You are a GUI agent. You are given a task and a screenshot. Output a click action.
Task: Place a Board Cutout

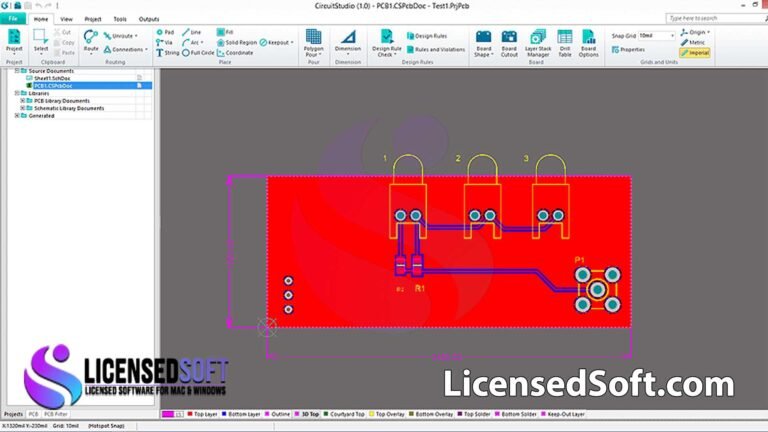(509, 42)
